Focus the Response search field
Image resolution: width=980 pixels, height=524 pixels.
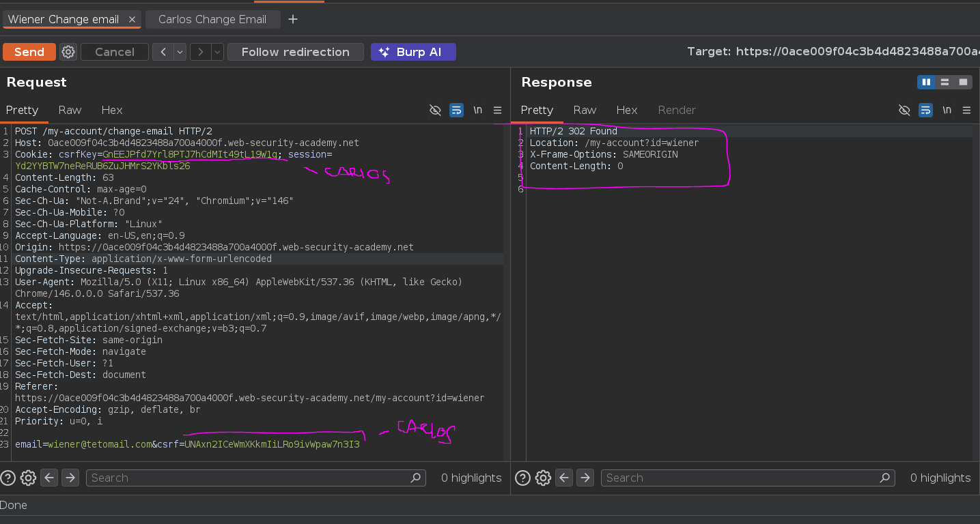(x=748, y=478)
